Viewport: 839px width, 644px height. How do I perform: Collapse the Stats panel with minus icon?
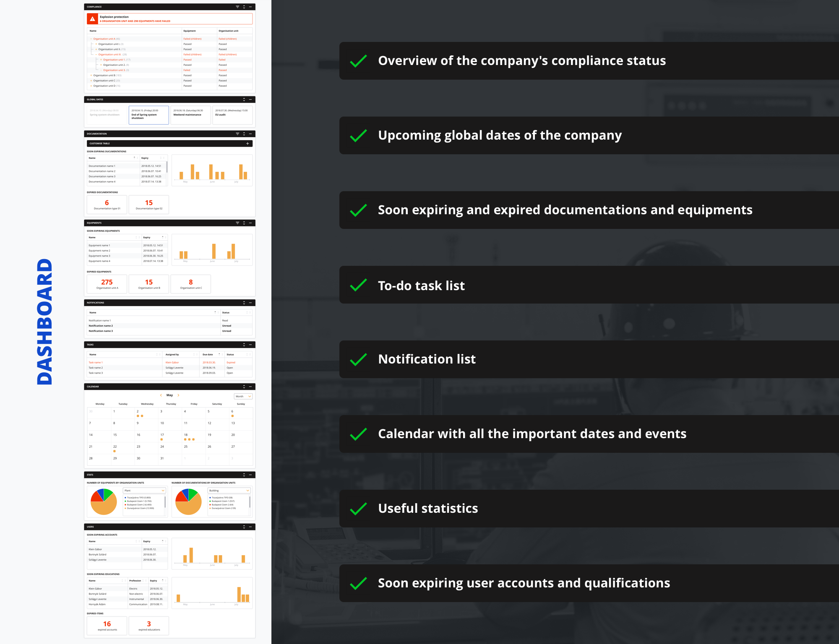coord(250,475)
